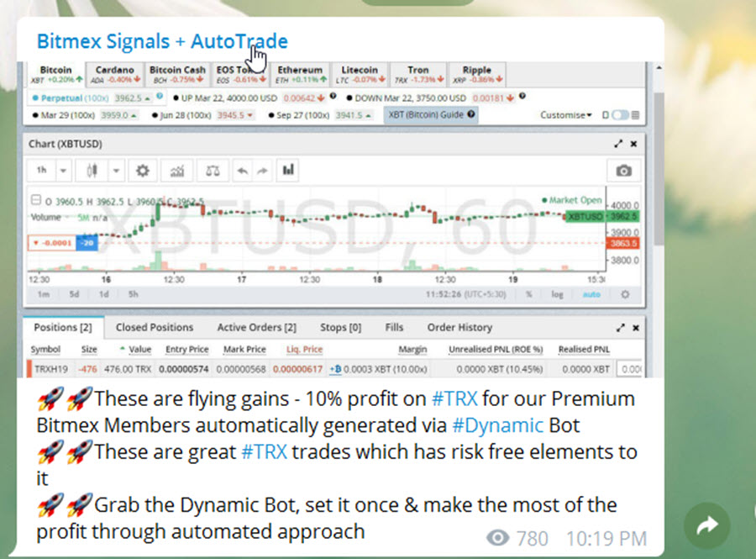Open the Fills tab

point(394,328)
